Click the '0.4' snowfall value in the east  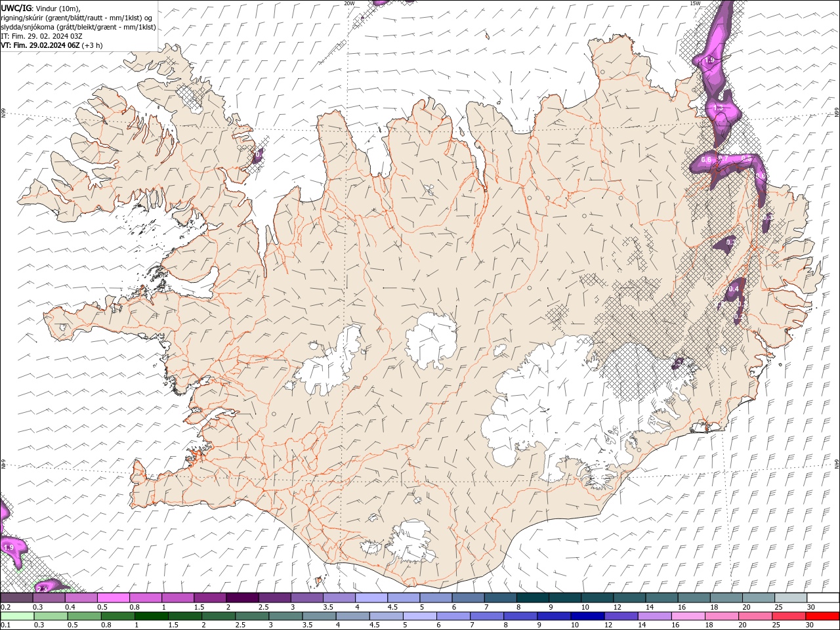coord(734,289)
